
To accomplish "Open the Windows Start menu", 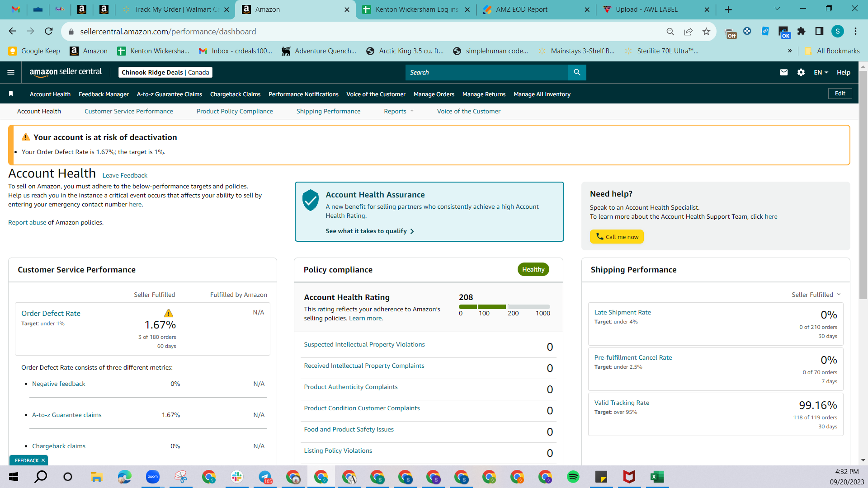I will coord(14,477).
